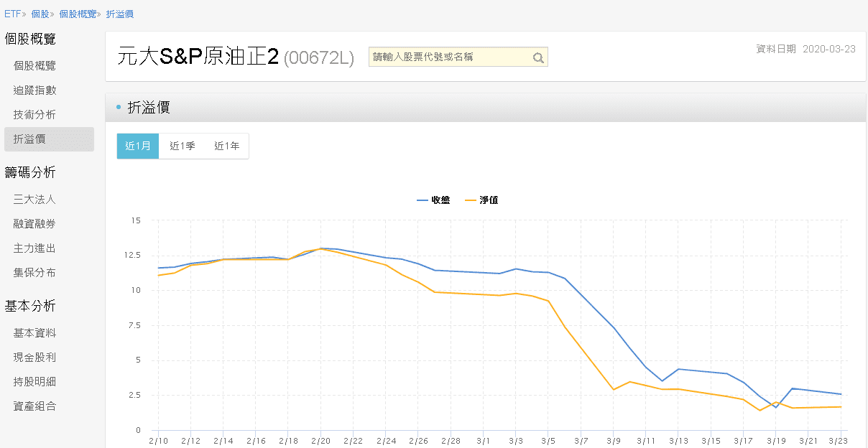Select the 近1月 time range tab
This screenshot has width=868, height=448.
(x=138, y=146)
